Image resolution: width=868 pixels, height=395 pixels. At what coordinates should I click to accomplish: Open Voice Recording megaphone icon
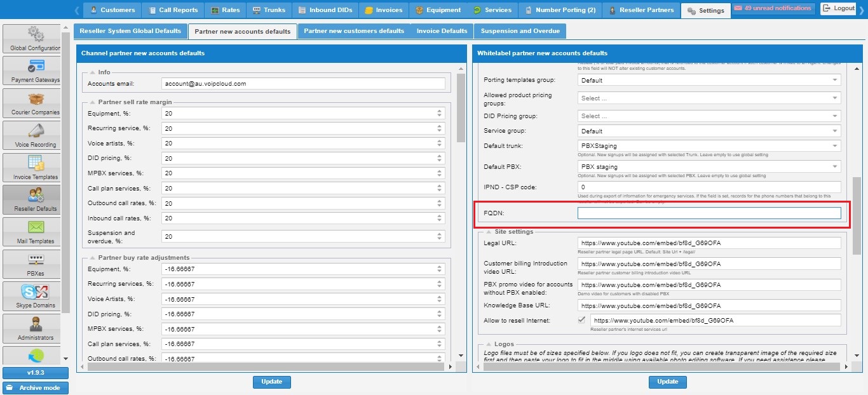(x=36, y=131)
